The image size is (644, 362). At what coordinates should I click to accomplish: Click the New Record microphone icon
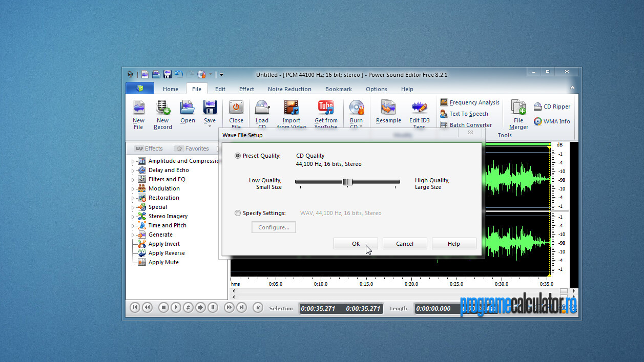tap(162, 108)
